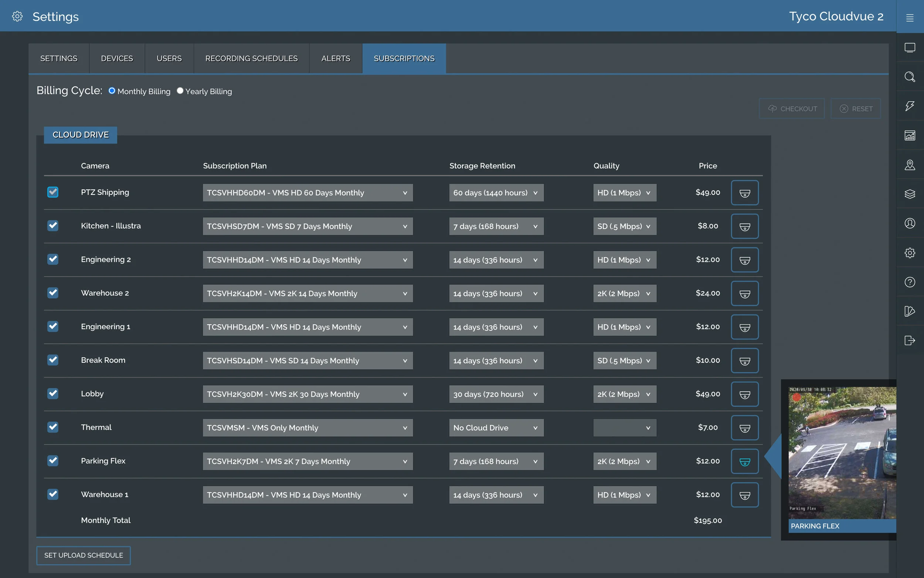Viewport: 924px width, 578px height.
Task: Open the live video view panel
Action: (910, 47)
